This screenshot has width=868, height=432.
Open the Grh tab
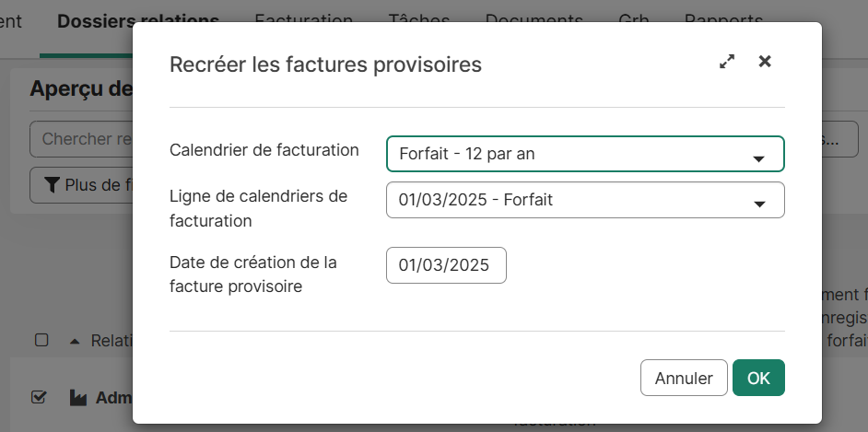click(633, 20)
